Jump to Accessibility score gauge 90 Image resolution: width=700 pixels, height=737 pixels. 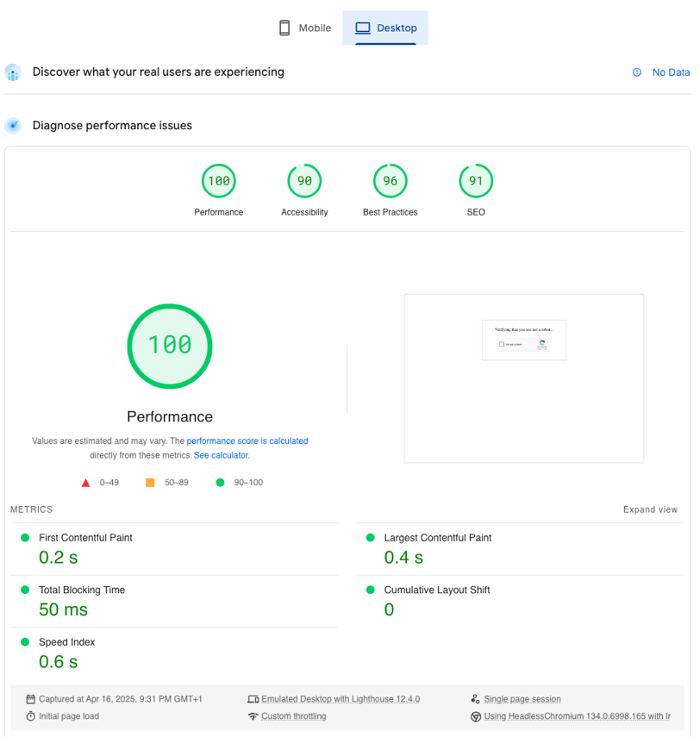(x=304, y=181)
